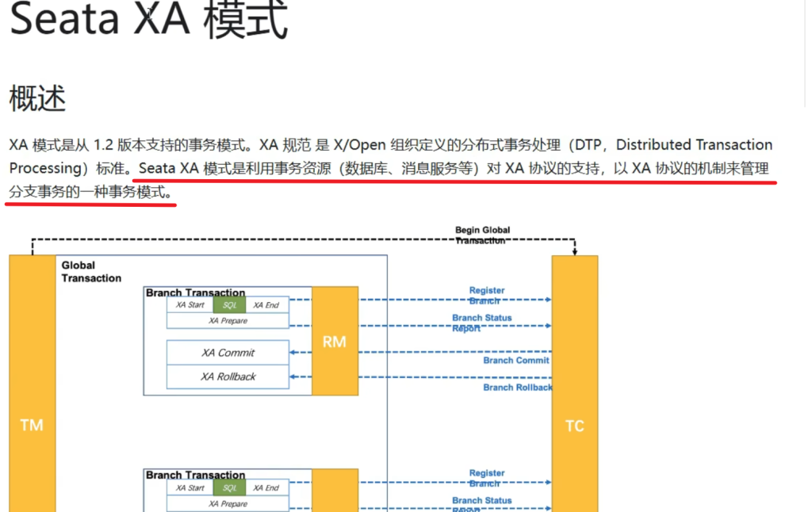Viewport: 812px width, 512px height.
Task: Click the upper Register Branch label
Action: (486, 296)
